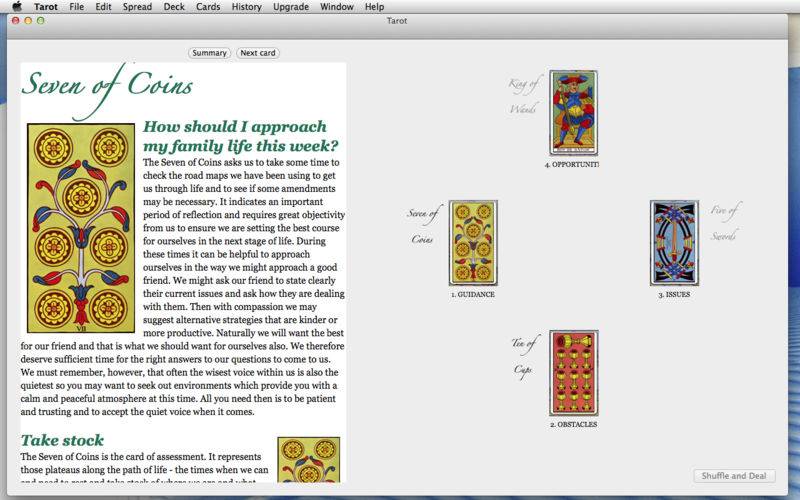Open the Apple menu
The height and width of the screenshot is (500, 800).
pyautogui.click(x=17, y=7)
